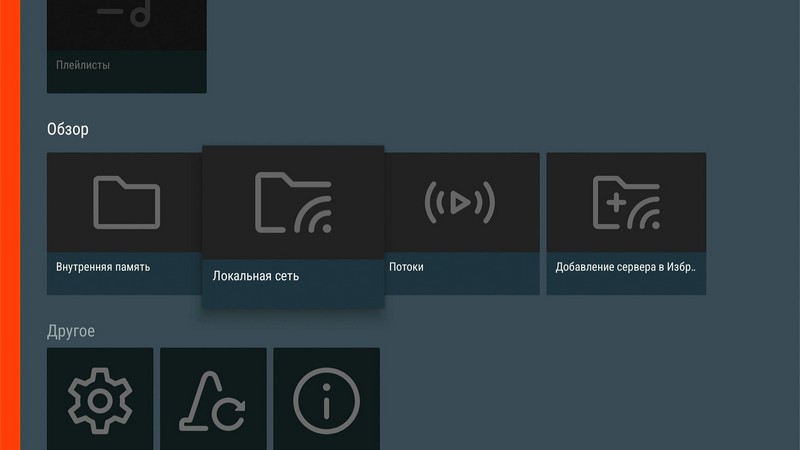Click the add server folder-plus icon

point(626,203)
